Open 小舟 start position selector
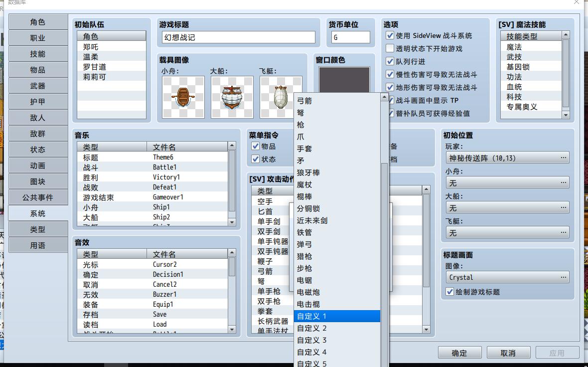Screen dimensions: 588x367 click(x=507, y=183)
